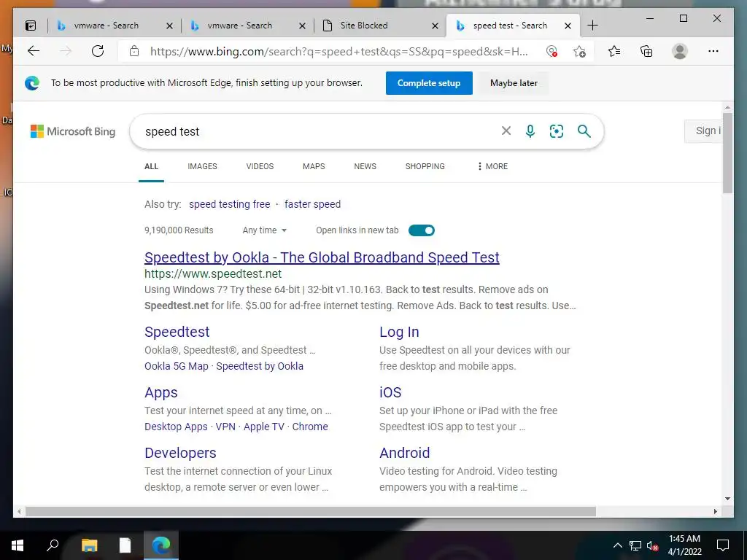
Task: Add this page to favorites
Action: point(579,52)
